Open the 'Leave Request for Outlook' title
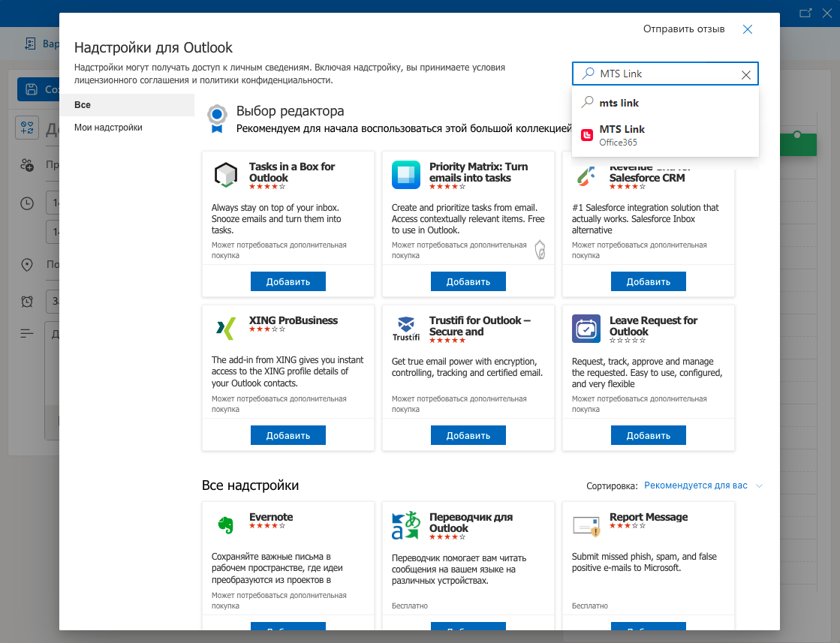This screenshot has height=643, width=840. pos(654,326)
